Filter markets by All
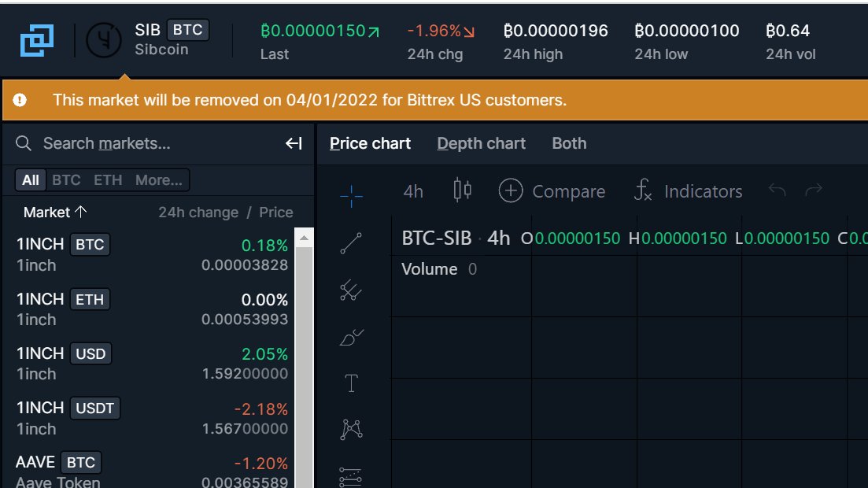The height and width of the screenshot is (488, 868). tap(31, 180)
